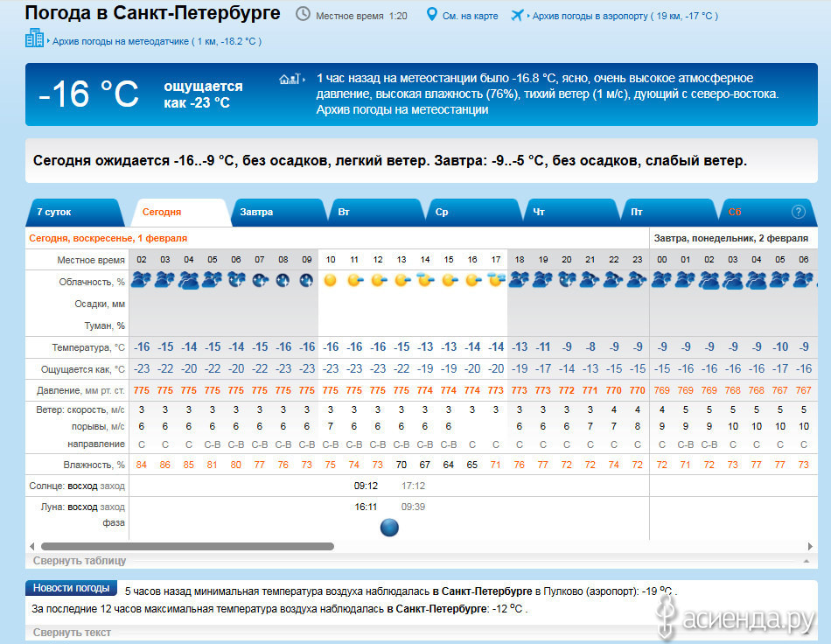Click the clock icon beside local time

[303, 15]
